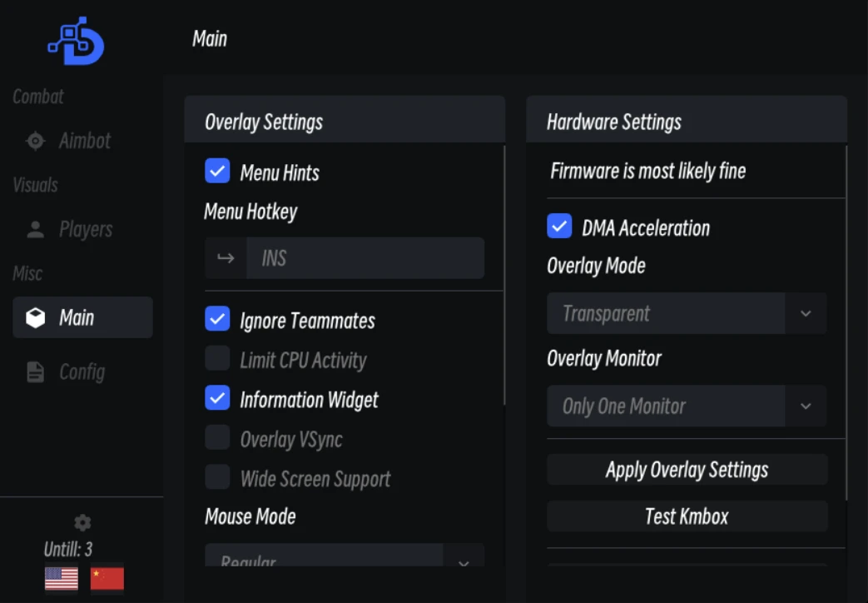The image size is (868, 603).
Task: Click the Players person icon
Action: [36, 229]
